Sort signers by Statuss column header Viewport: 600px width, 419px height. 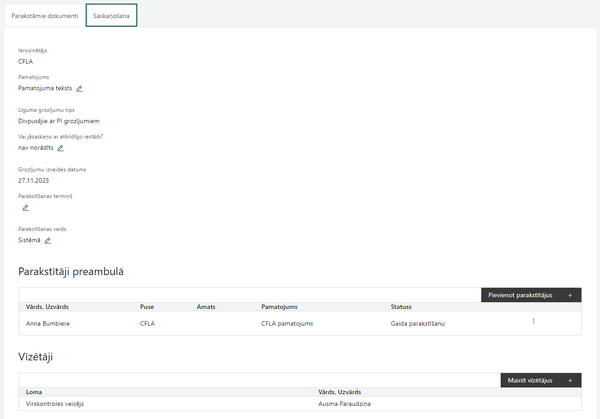(401, 307)
